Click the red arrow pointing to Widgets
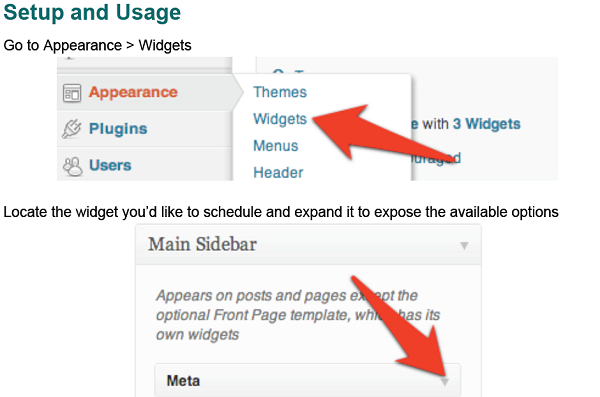Screen dimensions: 600x397 [383, 132]
